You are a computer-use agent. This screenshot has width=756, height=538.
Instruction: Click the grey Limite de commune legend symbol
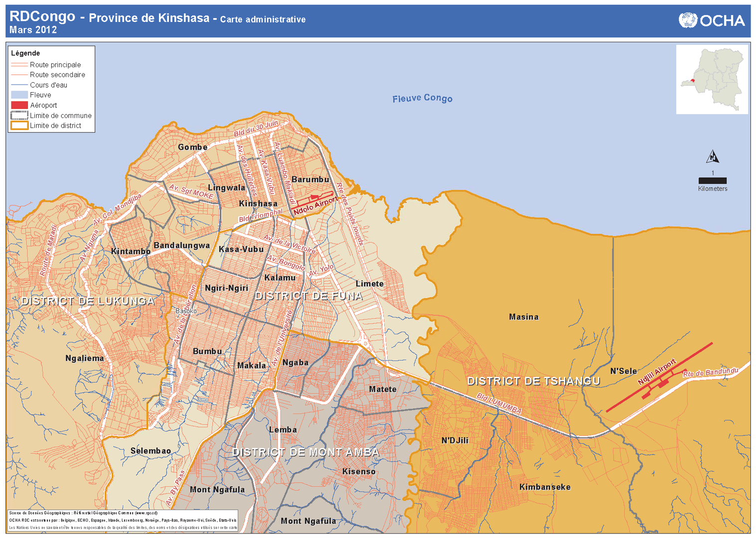(x=19, y=116)
